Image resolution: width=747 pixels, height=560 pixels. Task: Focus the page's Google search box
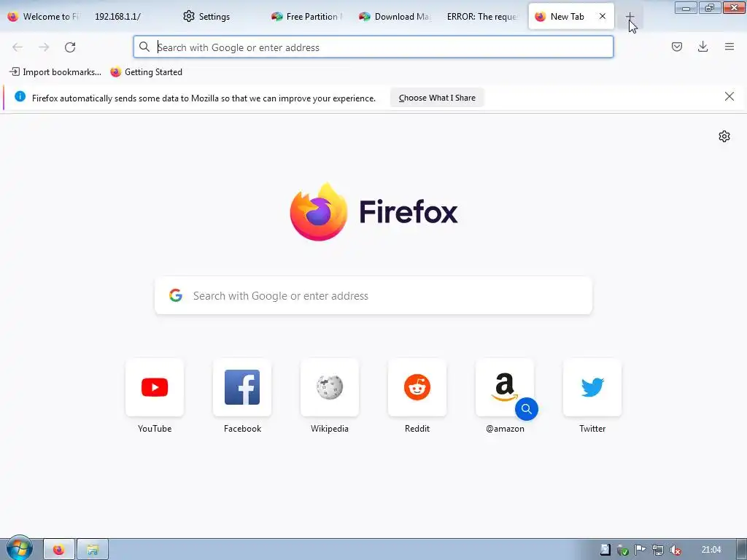[x=373, y=296]
